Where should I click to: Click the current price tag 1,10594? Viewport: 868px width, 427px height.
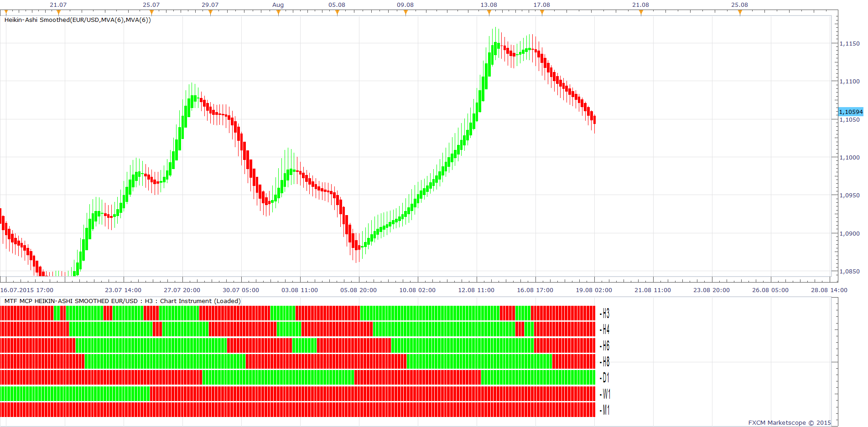click(851, 112)
